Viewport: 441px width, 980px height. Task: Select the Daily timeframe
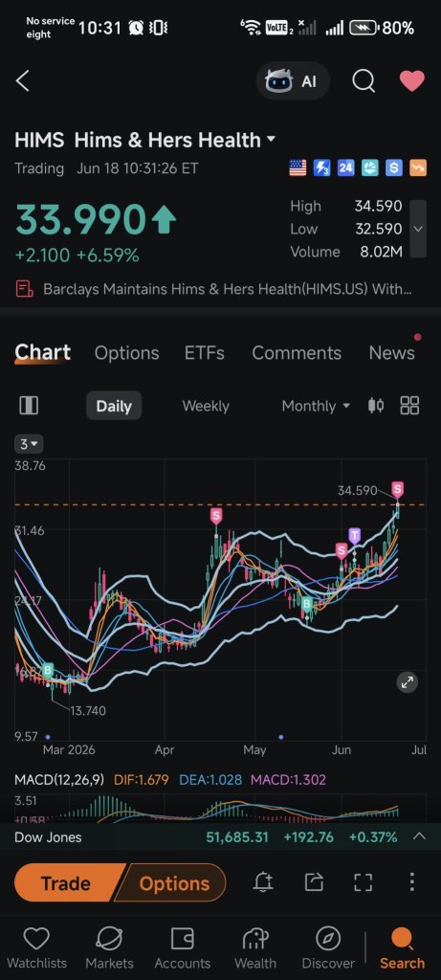(x=114, y=406)
